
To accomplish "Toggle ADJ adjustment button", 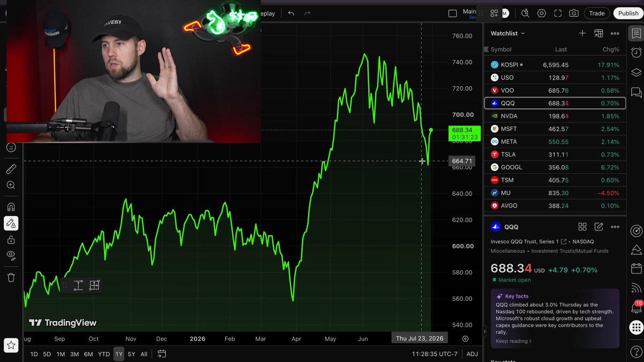I will pos(472,354).
